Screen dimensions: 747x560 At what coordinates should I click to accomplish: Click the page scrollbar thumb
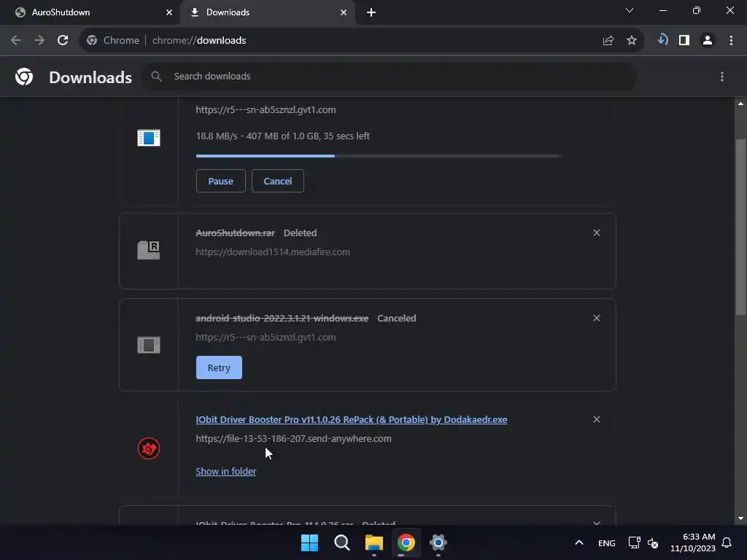click(x=740, y=227)
